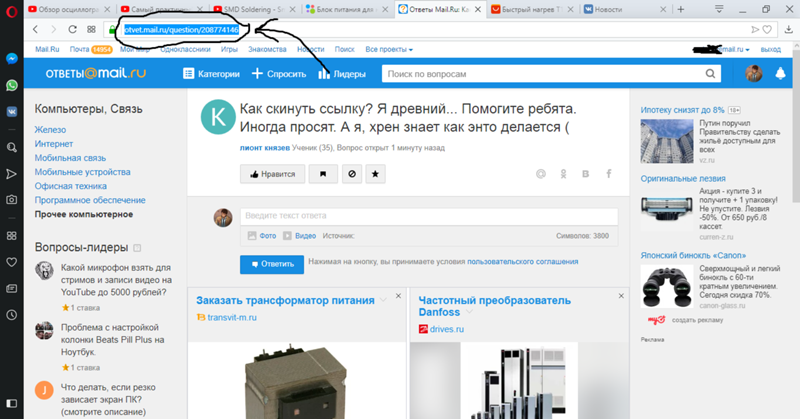Close the transformer advertisement

398,297
